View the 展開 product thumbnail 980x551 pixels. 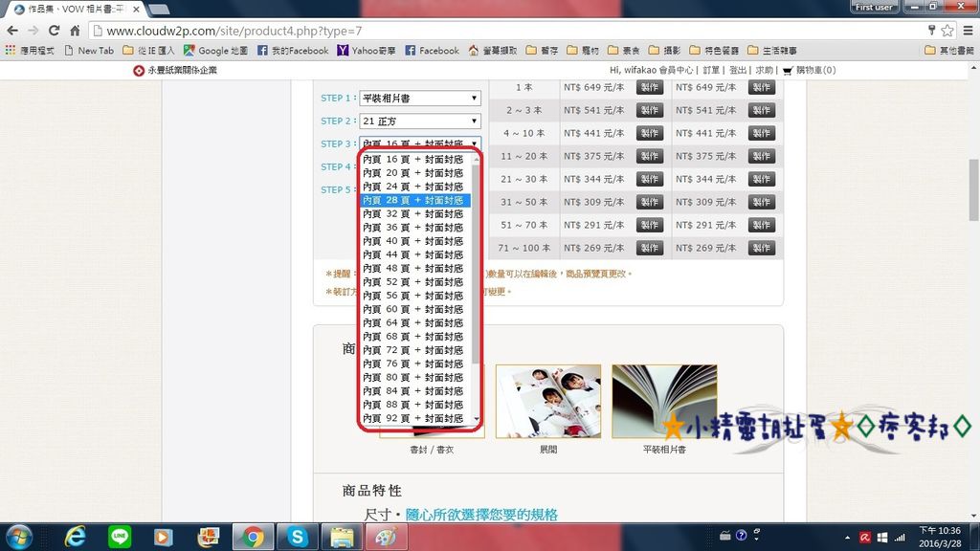pyautogui.click(x=548, y=402)
